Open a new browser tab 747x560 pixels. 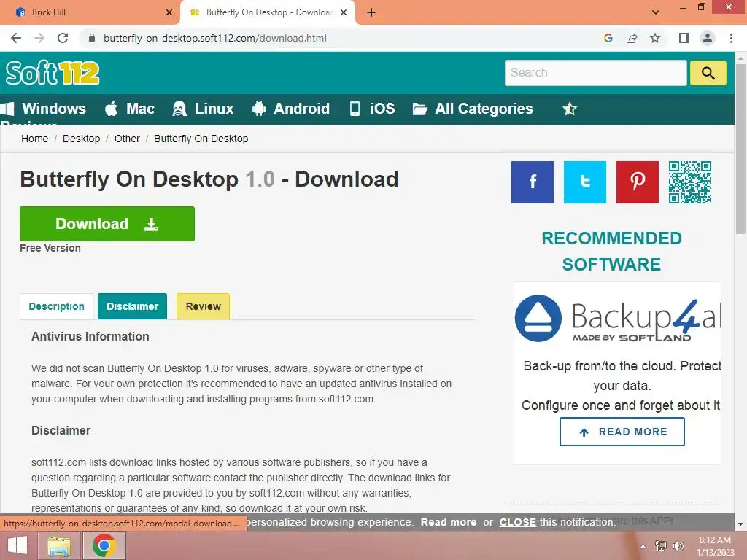(371, 12)
